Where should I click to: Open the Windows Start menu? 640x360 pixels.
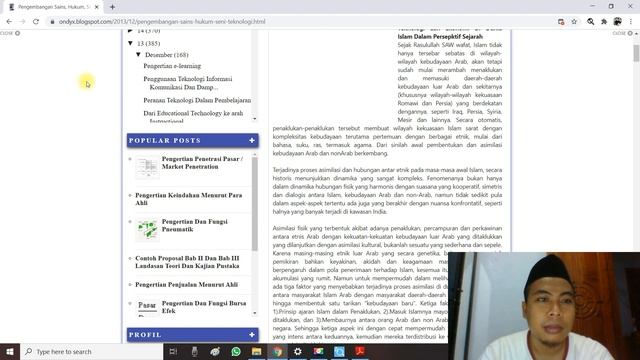(10, 351)
